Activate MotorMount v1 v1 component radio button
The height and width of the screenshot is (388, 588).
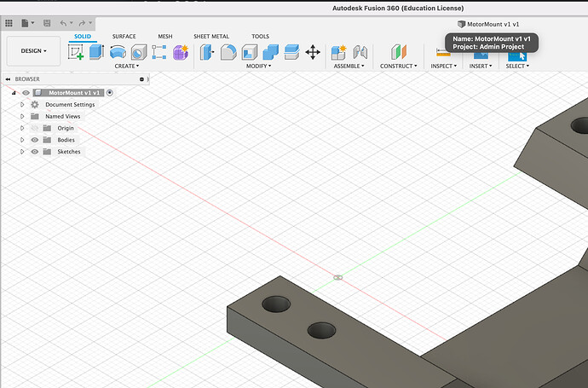pyautogui.click(x=110, y=93)
